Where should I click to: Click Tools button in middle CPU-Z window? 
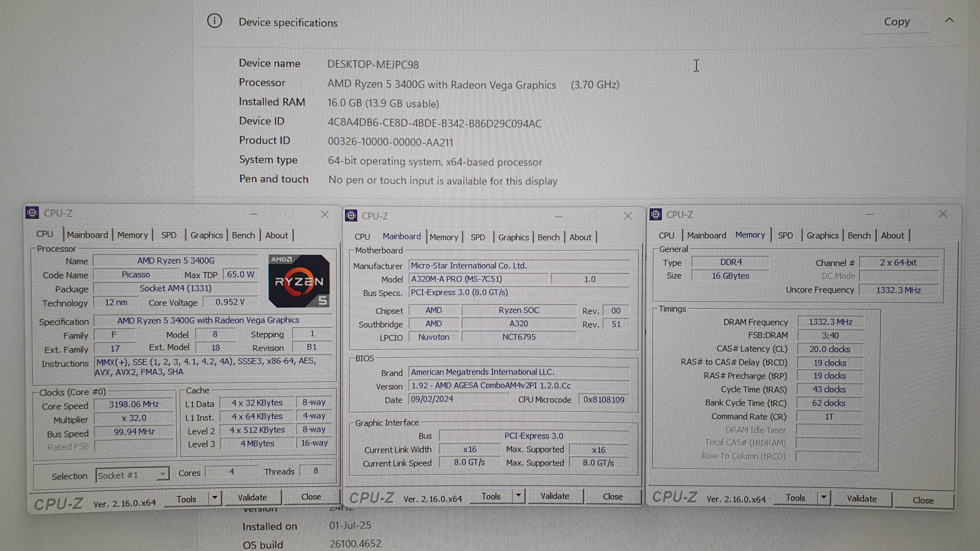pos(491,496)
